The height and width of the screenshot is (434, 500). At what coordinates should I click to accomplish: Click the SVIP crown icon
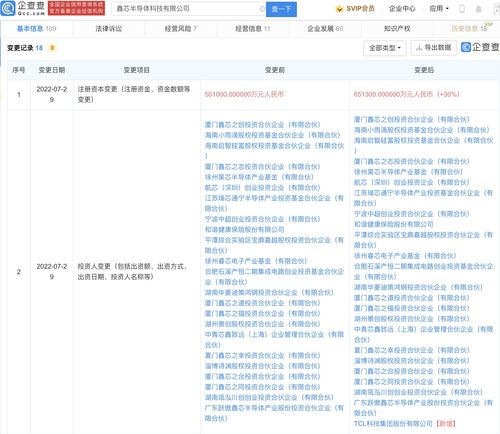(x=339, y=9)
